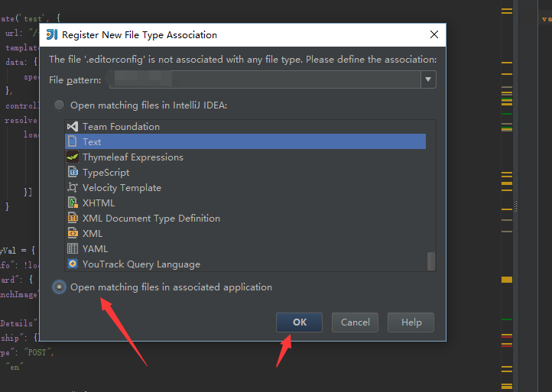Image resolution: width=552 pixels, height=392 pixels.
Task: Select 'Open matching files in associated application' radio
Action: point(59,287)
